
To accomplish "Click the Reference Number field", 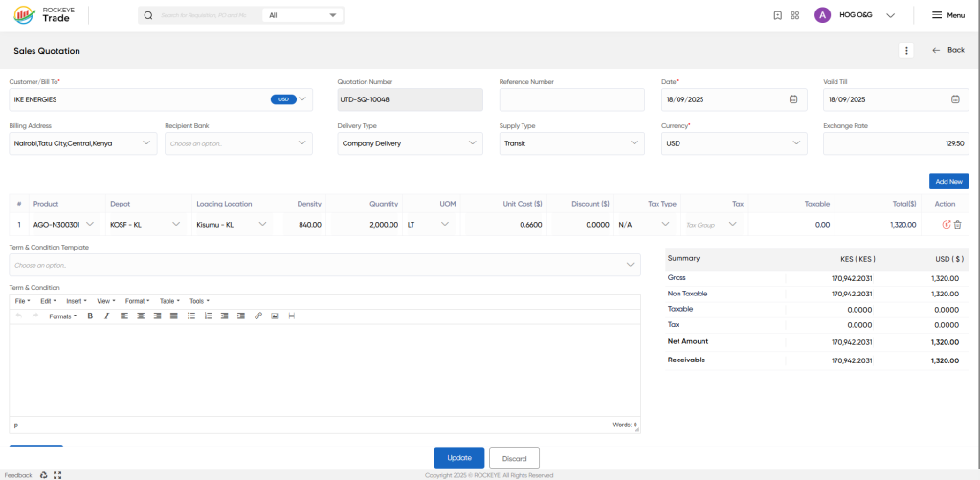I will (x=572, y=99).
